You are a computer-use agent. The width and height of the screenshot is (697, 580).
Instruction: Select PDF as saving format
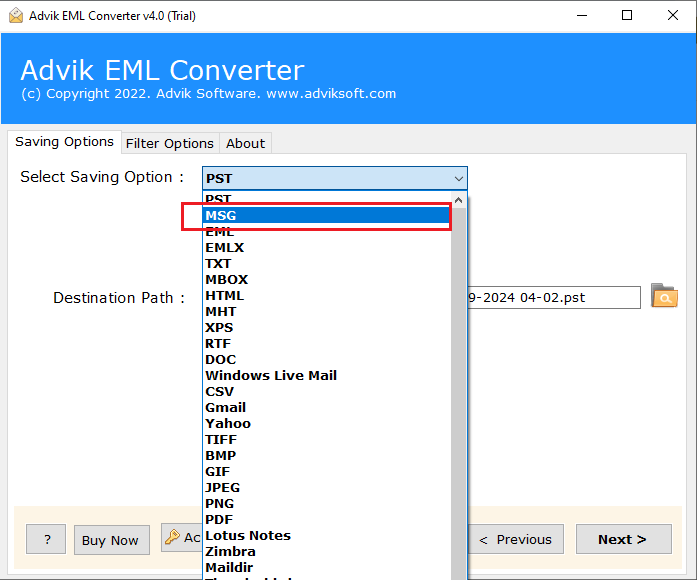coord(327,520)
